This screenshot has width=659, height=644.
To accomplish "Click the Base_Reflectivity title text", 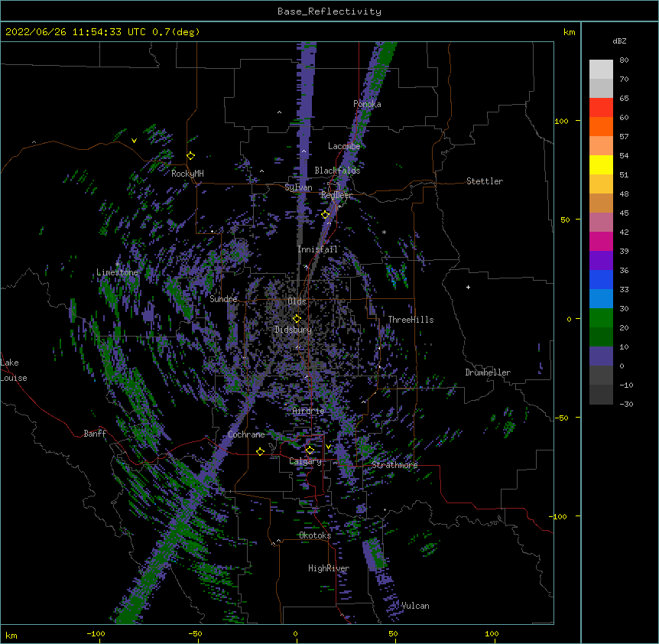I will pyautogui.click(x=329, y=11).
